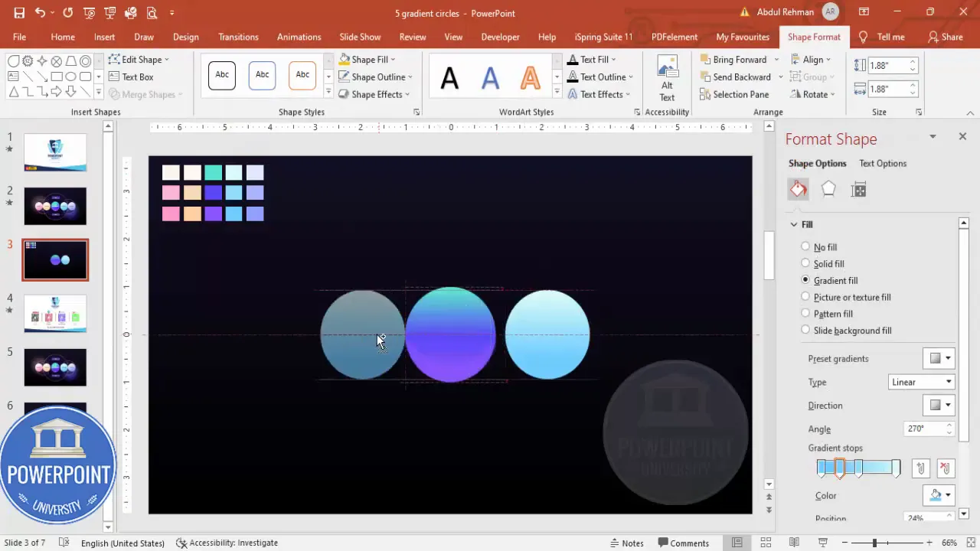Viewport: 980px width, 551px height.
Task: Start Slide Show icon in status bar
Action: pyautogui.click(x=823, y=543)
